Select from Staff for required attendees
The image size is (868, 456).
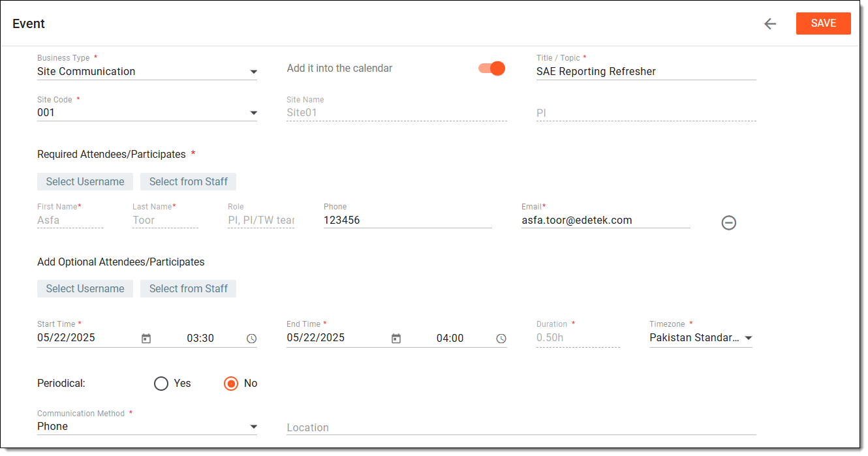[x=188, y=181]
